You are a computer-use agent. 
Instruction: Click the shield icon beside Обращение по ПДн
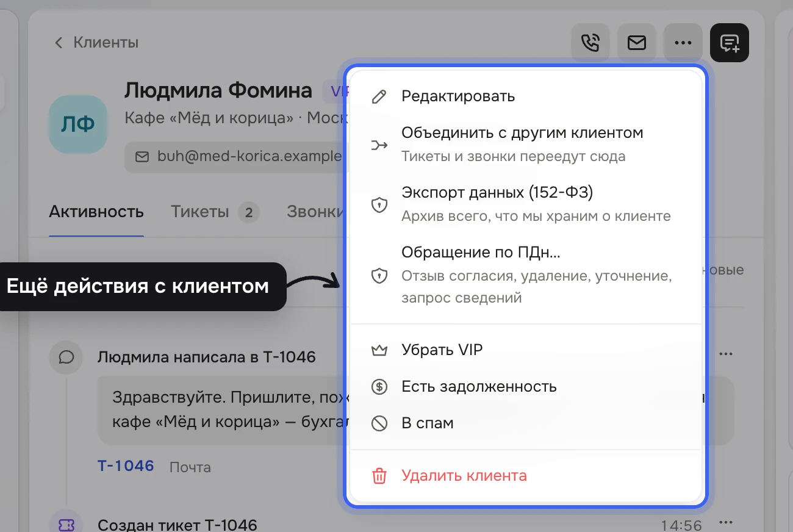click(379, 276)
